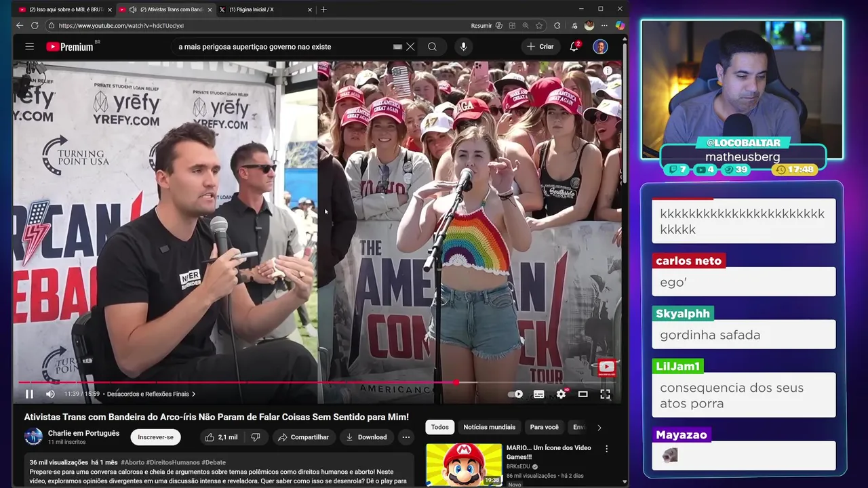Viewport: 868px width, 488px height.
Task: Open the browser three-dot settings menu
Action: (x=604, y=26)
